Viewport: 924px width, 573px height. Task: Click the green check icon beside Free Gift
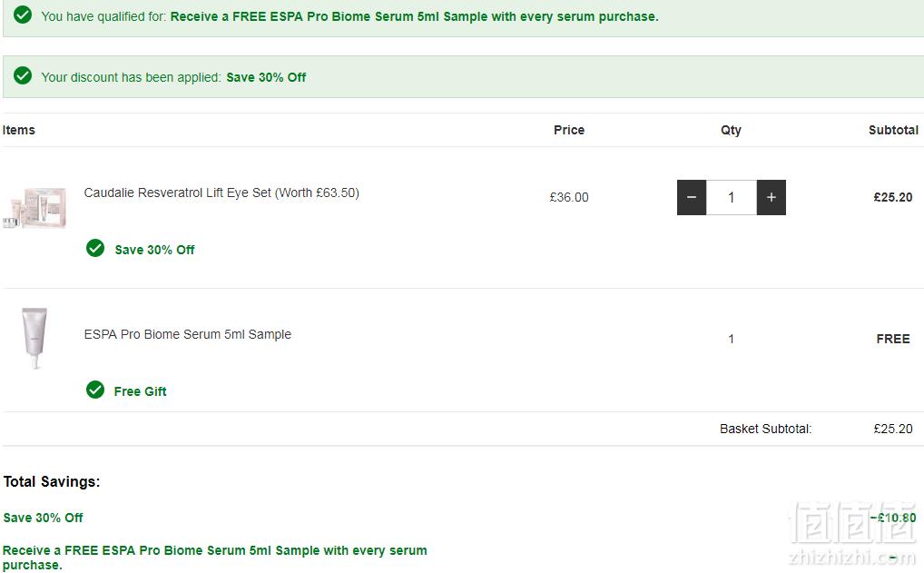tap(95, 390)
